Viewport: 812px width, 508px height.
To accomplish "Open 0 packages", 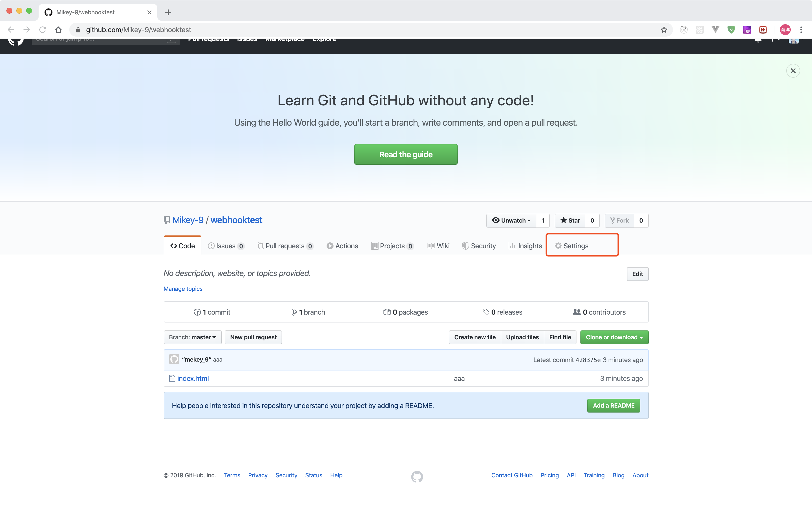I will (406, 312).
